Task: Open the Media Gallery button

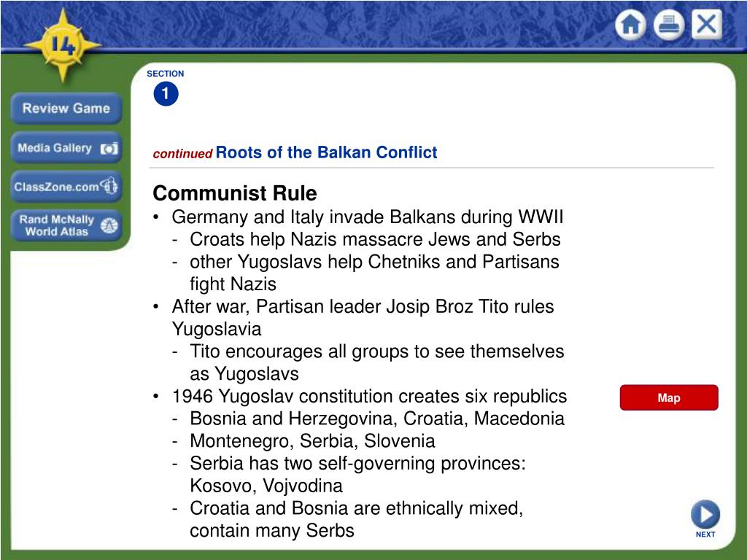Action: 66,148
